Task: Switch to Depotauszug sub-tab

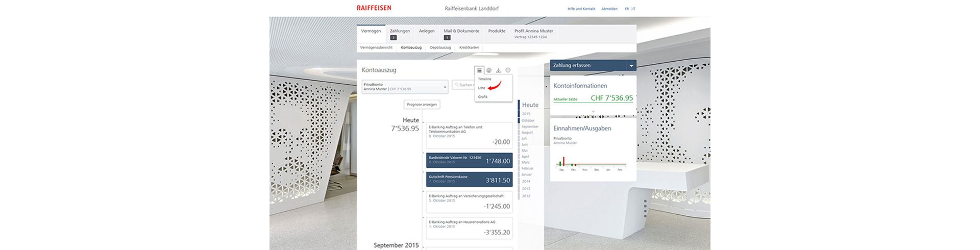Action: [x=440, y=47]
